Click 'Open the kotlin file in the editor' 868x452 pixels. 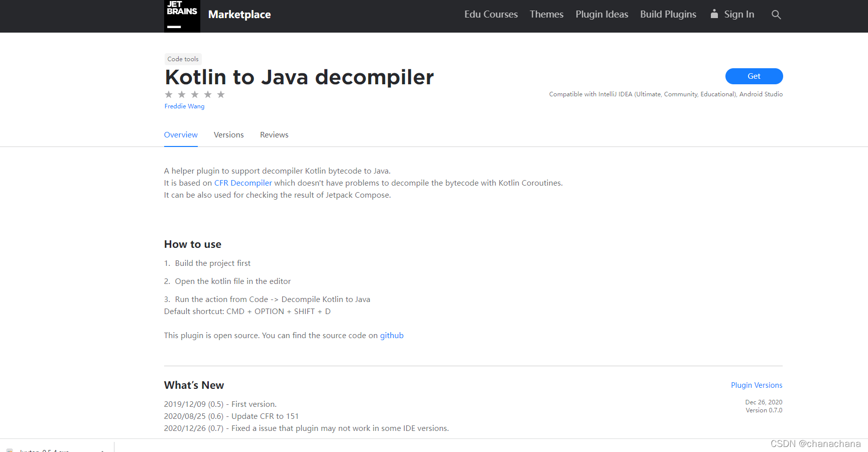click(x=233, y=281)
